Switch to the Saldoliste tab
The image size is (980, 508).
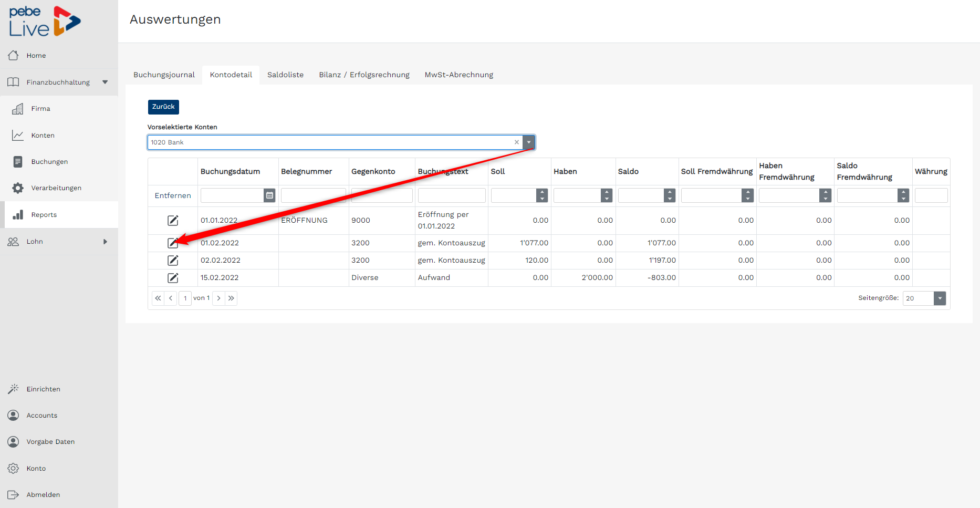coord(285,75)
